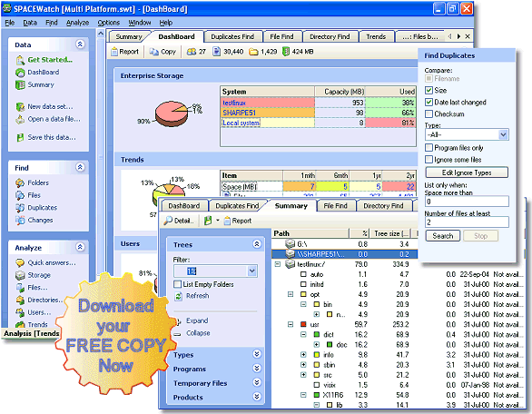Collapse the Data panel with chevron
Screen dimensions: 532x414
[x=80, y=44]
